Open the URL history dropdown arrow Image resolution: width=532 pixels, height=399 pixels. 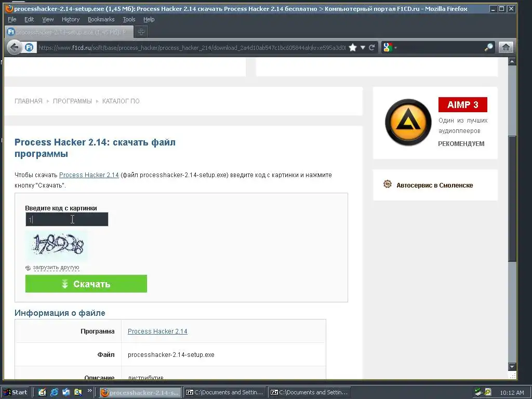pos(363,47)
